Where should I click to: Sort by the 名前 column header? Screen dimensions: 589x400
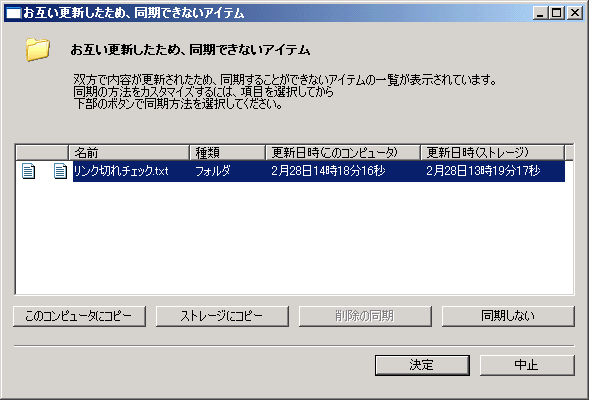[x=129, y=152]
